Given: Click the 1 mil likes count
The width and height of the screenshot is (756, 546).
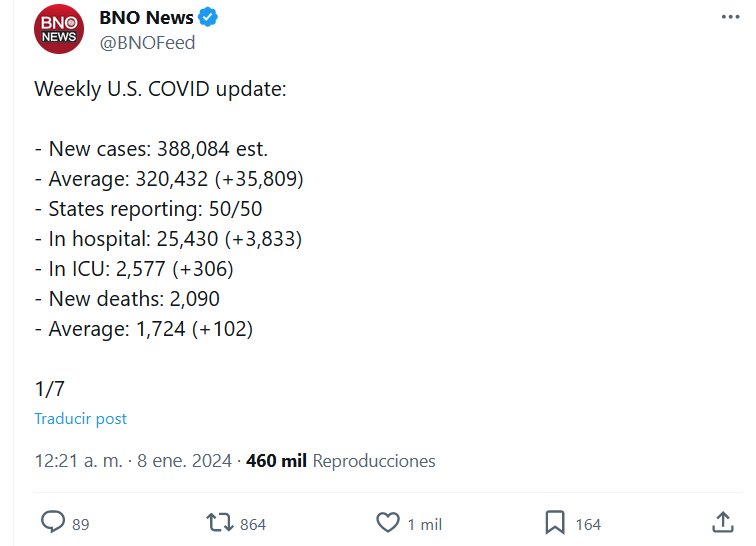Looking at the screenshot, I should pyautogui.click(x=424, y=524).
